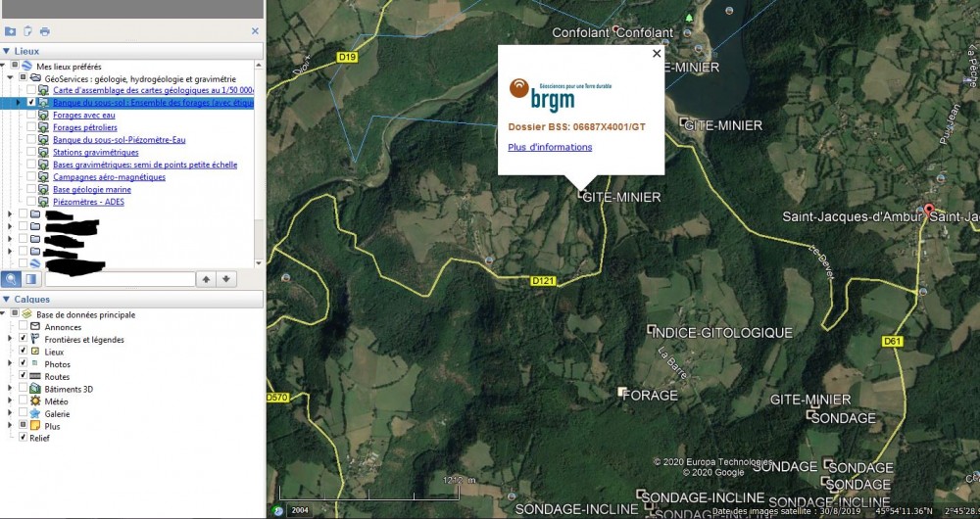Enable the Forages avec eau checkbox
The height and width of the screenshot is (519, 980).
pos(32,115)
